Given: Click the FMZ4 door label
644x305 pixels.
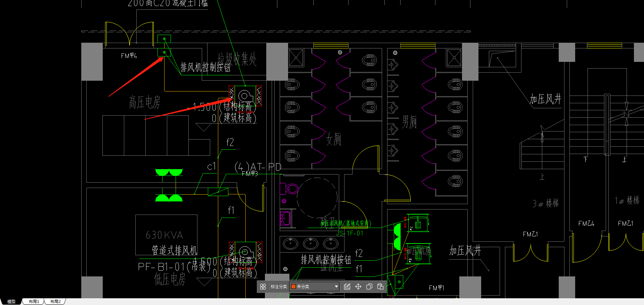Looking at the screenshot, I should coord(586,223).
